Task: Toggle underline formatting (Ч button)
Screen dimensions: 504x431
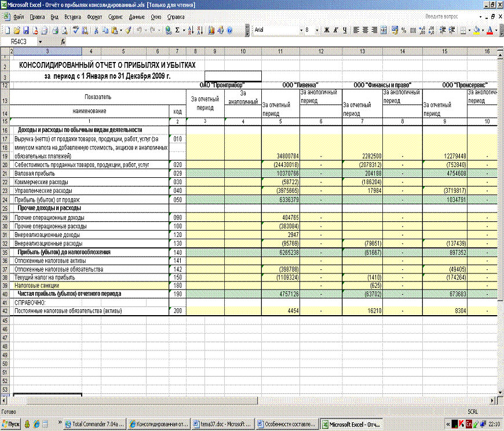Action: click(345, 30)
